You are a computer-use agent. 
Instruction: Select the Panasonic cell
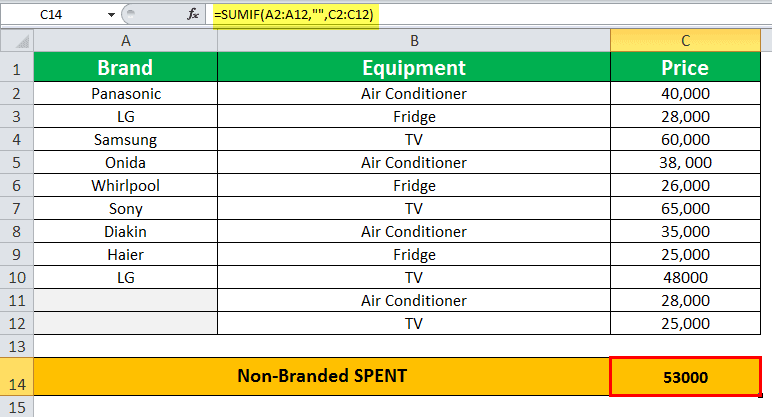pyautogui.click(x=125, y=94)
